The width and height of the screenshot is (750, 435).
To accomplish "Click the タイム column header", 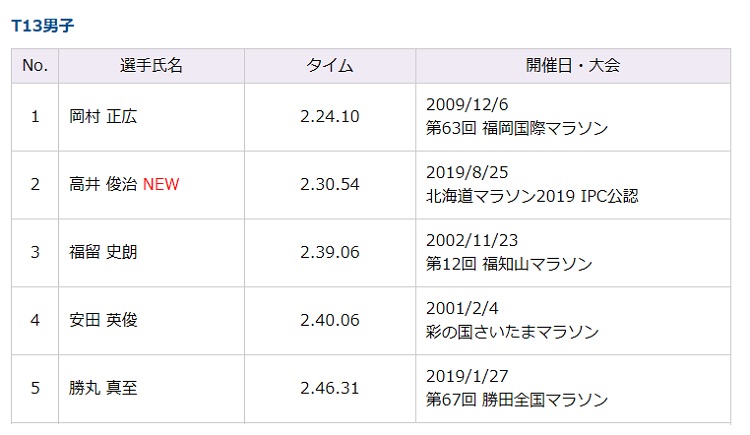I will (x=329, y=66).
